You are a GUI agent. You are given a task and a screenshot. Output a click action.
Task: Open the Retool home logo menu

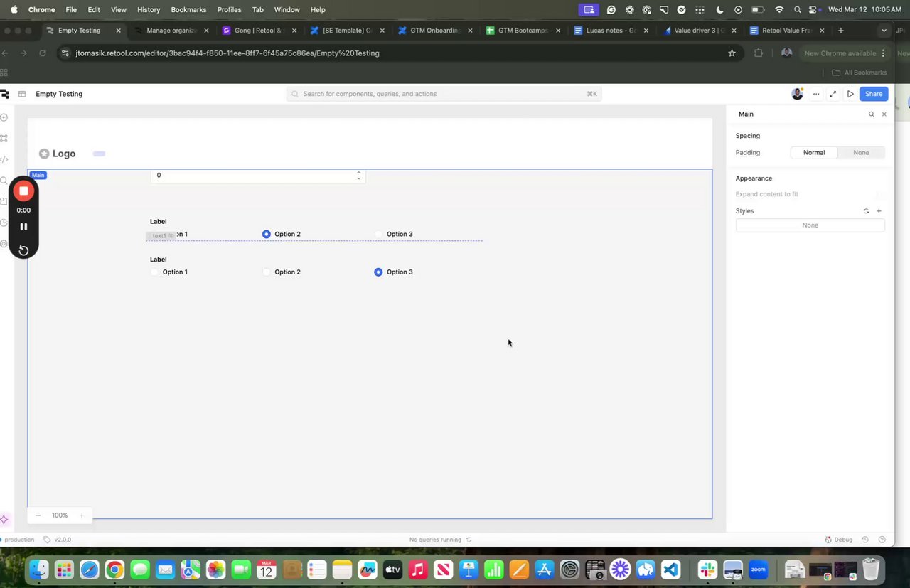click(x=4, y=94)
